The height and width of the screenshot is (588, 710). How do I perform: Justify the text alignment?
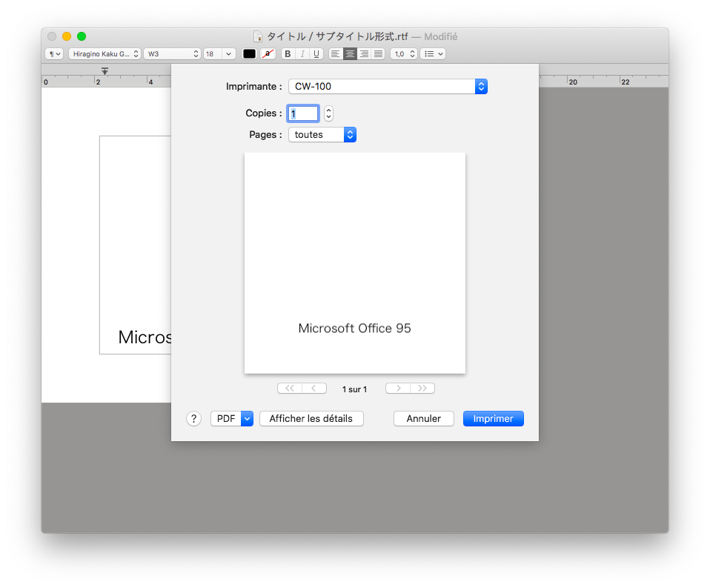(x=378, y=54)
